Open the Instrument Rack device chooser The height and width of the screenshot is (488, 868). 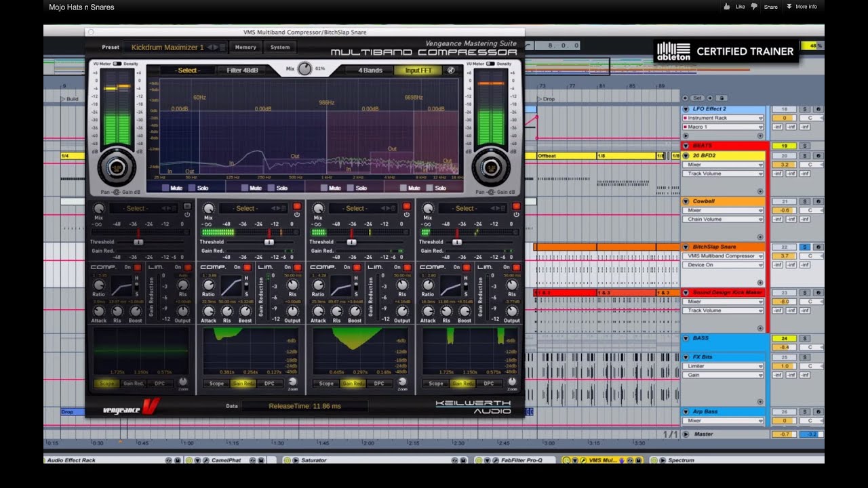pyautogui.click(x=723, y=118)
